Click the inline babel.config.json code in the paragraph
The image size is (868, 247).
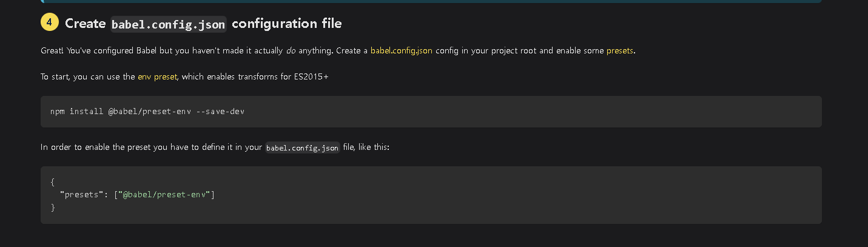(x=302, y=147)
